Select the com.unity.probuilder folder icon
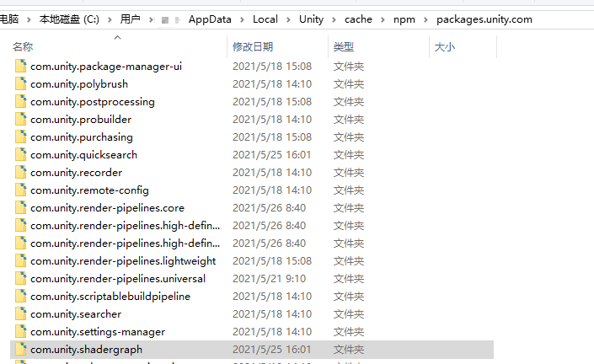 (x=21, y=119)
